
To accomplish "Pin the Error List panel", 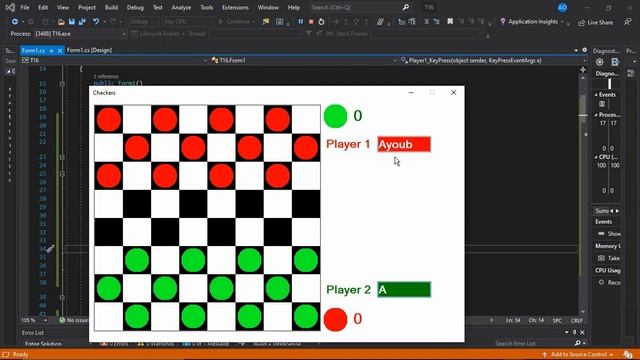I will coord(574,332).
